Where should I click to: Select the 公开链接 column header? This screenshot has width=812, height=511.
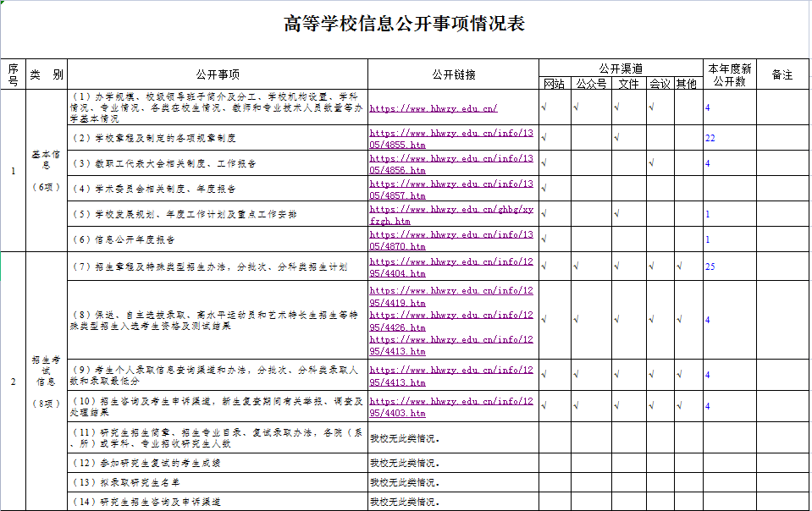(x=453, y=74)
